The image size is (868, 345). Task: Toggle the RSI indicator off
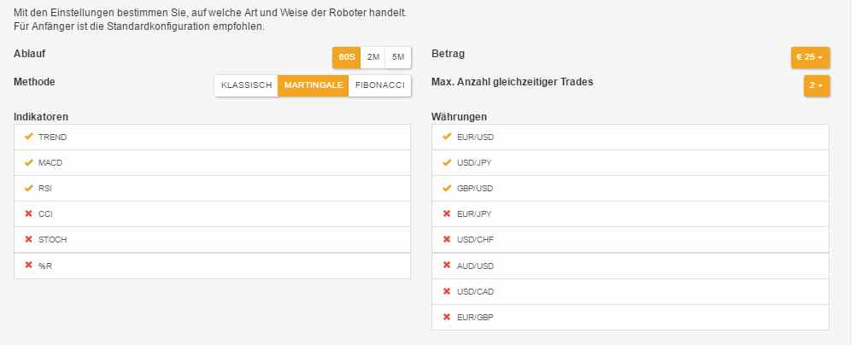(x=212, y=188)
